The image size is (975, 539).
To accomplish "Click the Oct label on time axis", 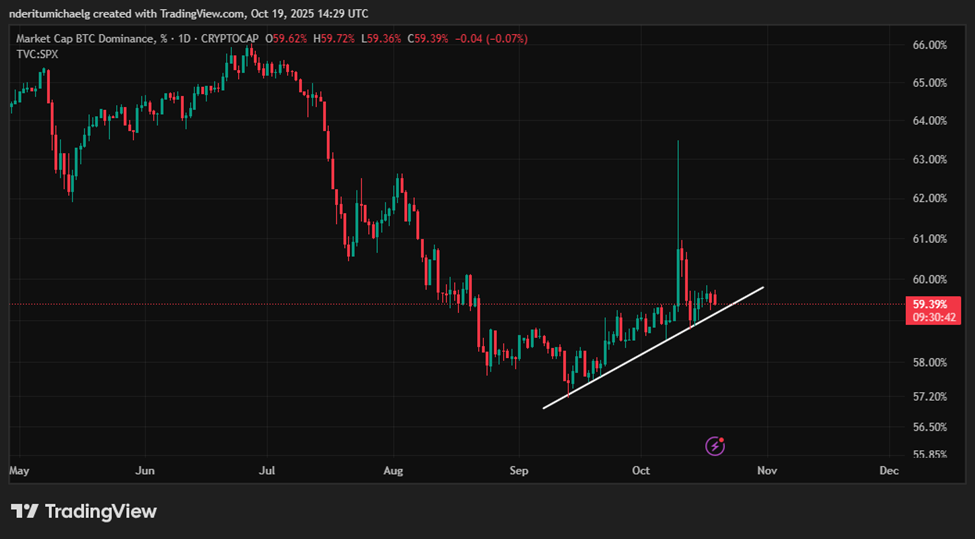I will (641, 469).
